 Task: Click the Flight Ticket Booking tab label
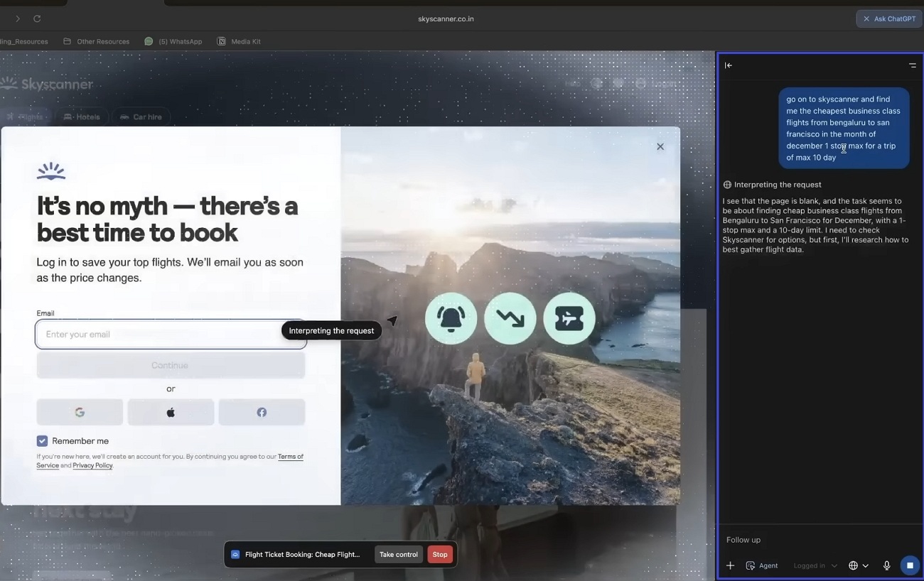pos(302,555)
